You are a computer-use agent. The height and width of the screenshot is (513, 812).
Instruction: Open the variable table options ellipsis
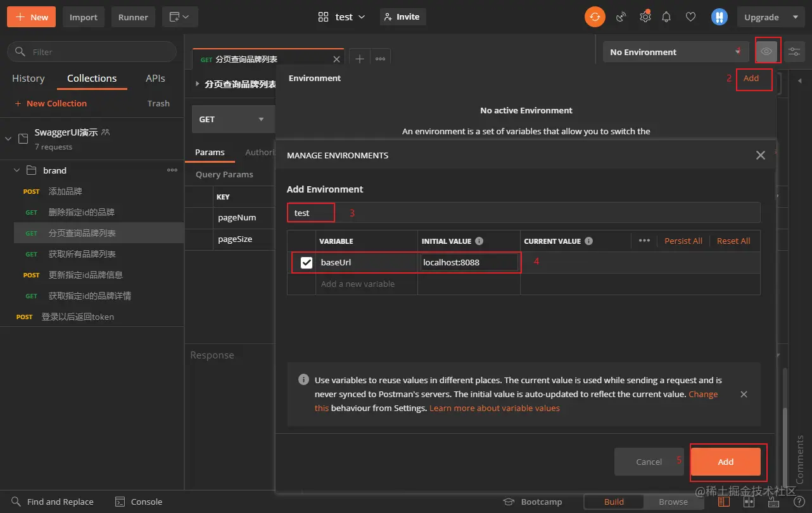pos(644,241)
